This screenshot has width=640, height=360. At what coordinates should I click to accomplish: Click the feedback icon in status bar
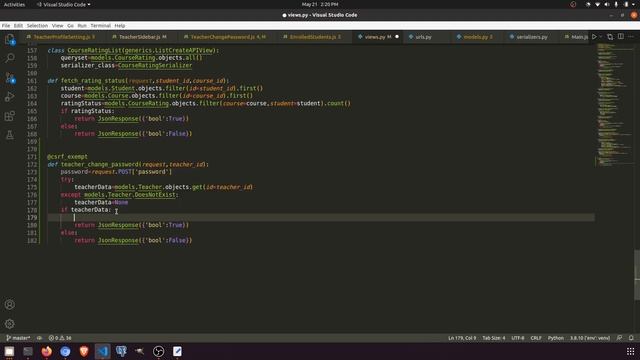(x=620, y=338)
